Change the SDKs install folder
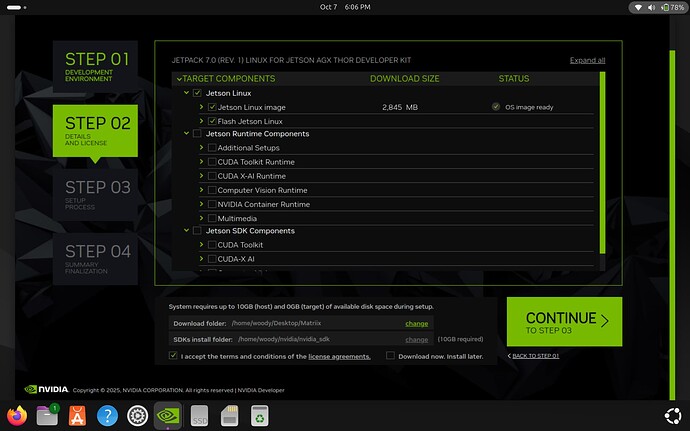Image resolution: width=690 pixels, height=431 pixels. click(416, 339)
